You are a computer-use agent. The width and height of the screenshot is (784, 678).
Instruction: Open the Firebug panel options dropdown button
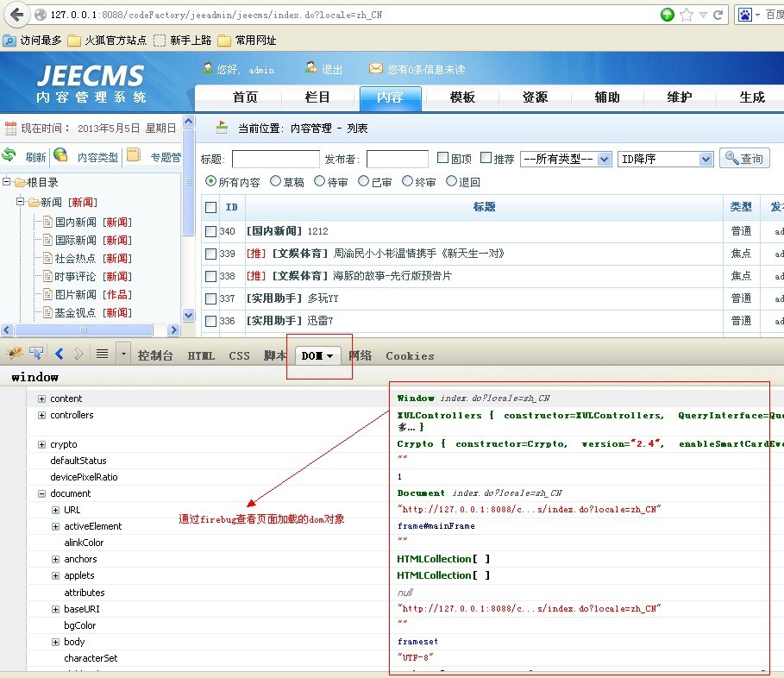(x=123, y=354)
